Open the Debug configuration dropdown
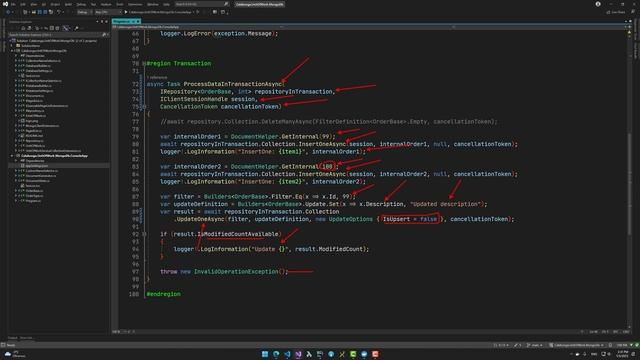 click(x=84, y=12)
